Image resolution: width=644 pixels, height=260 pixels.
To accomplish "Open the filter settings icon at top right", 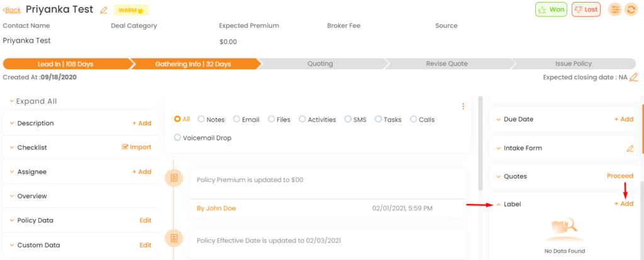I will [614, 9].
